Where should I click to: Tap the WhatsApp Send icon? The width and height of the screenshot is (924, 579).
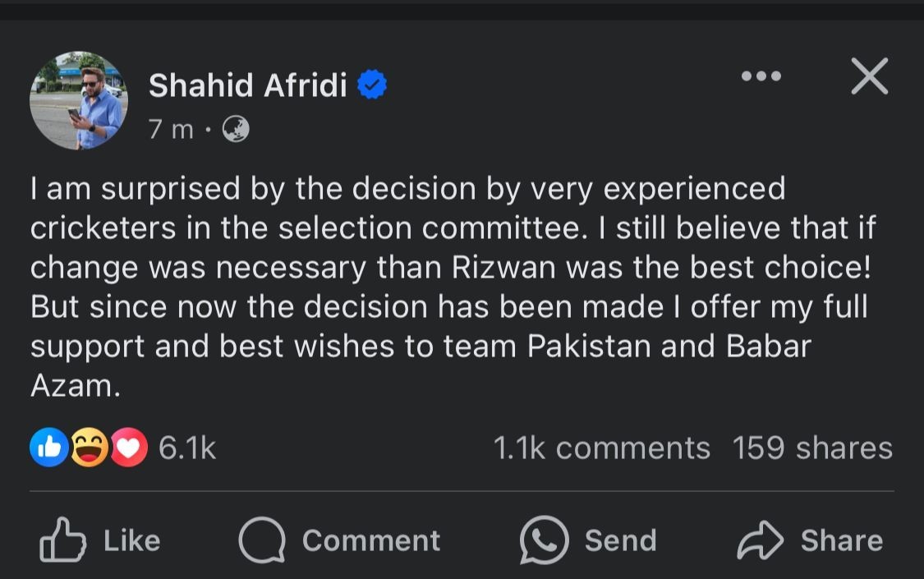click(545, 540)
